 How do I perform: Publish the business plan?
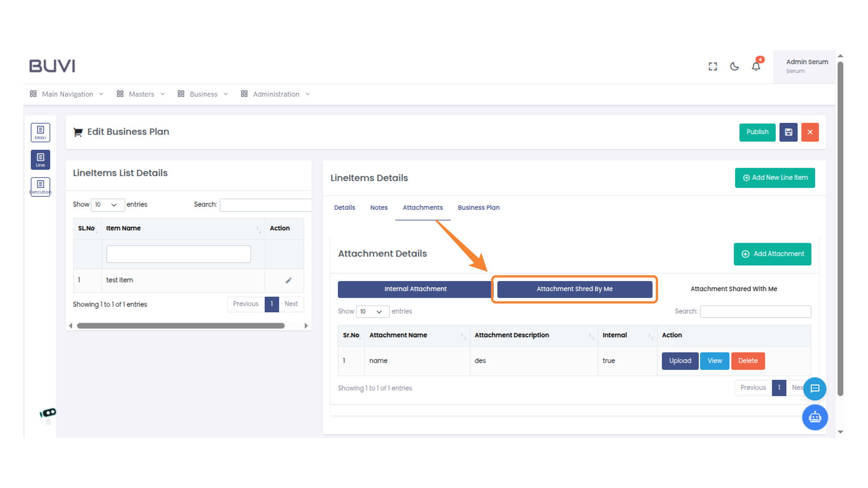[x=757, y=132]
